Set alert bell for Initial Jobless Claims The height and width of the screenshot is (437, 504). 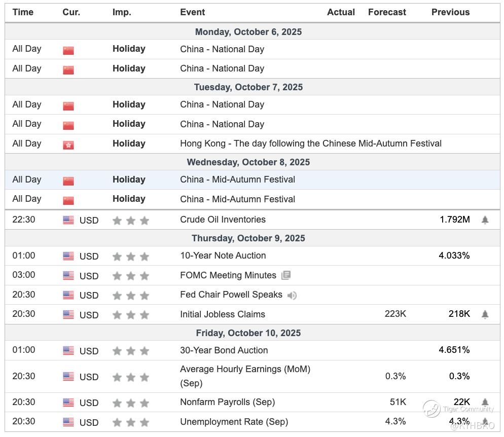point(485,314)
